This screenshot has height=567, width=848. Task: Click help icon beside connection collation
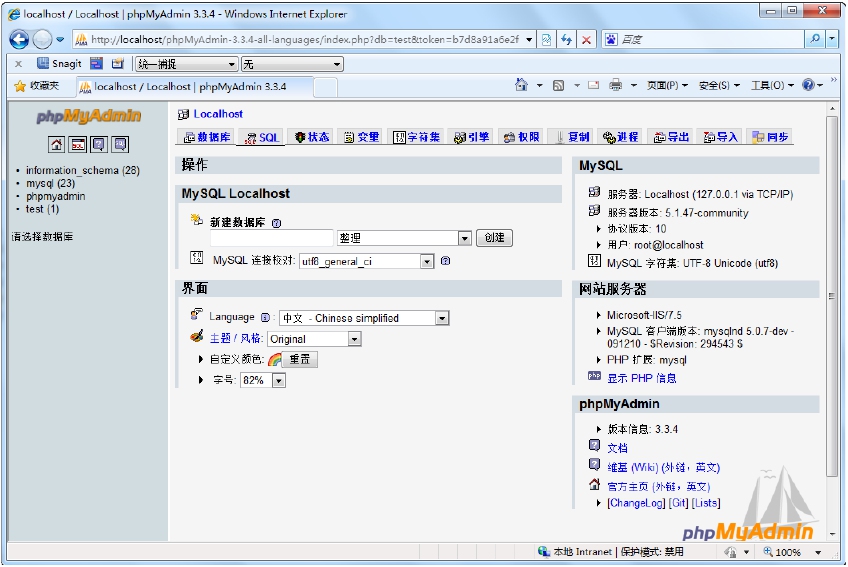coord(446,261)
